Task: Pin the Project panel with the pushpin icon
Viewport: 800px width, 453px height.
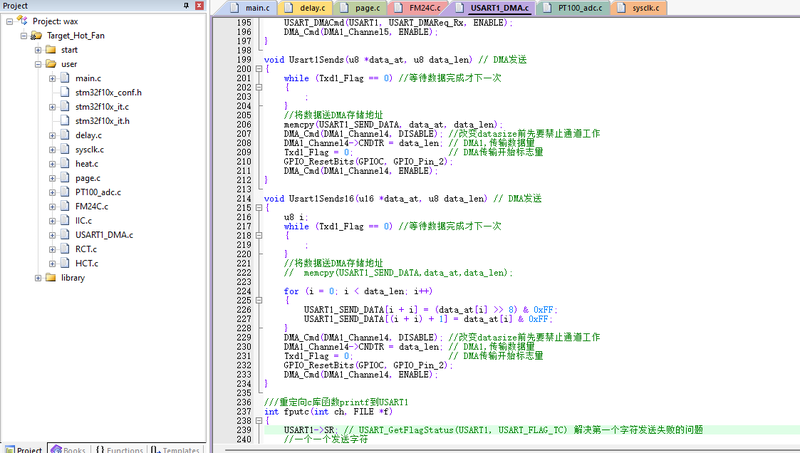Action: pyautogui.click(x=186, y=6)
